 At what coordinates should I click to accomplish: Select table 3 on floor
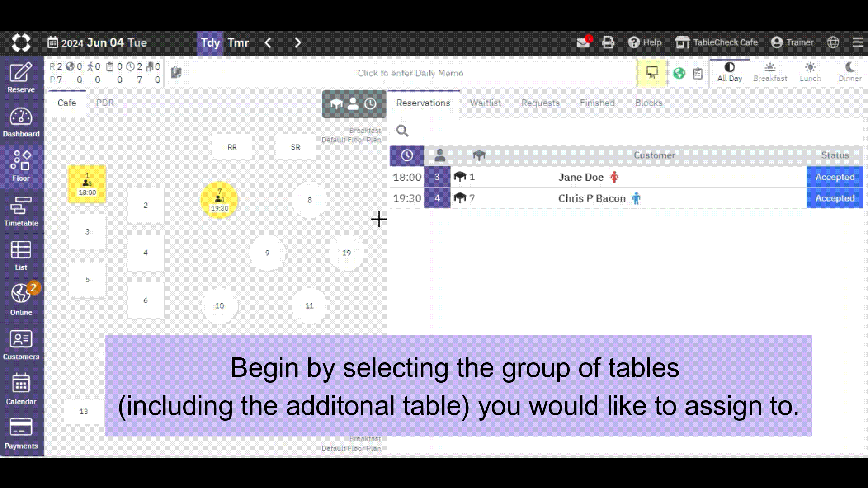click(x=87, y=231)
